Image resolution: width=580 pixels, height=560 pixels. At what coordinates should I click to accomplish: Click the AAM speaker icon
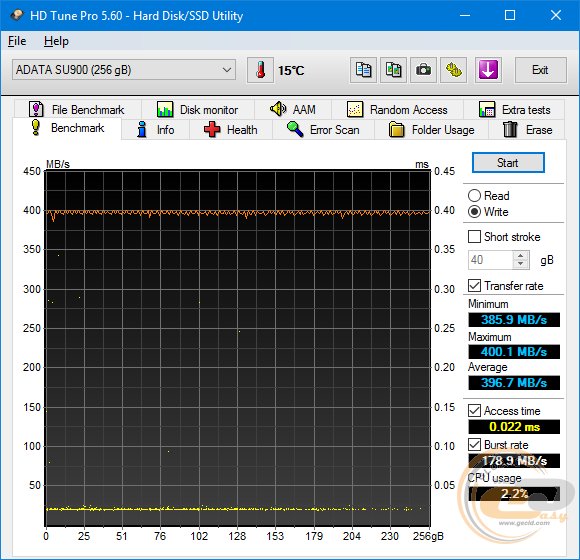(x=278, y=109)
